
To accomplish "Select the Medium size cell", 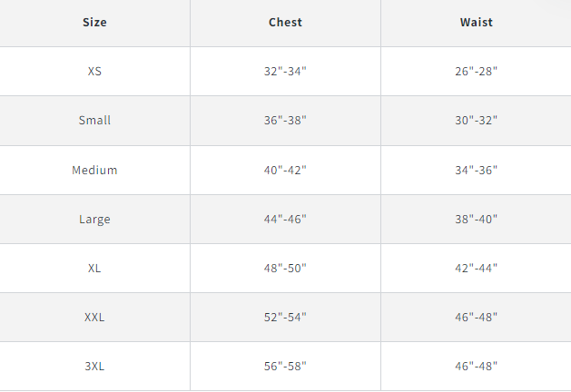I will coord(94,170).
